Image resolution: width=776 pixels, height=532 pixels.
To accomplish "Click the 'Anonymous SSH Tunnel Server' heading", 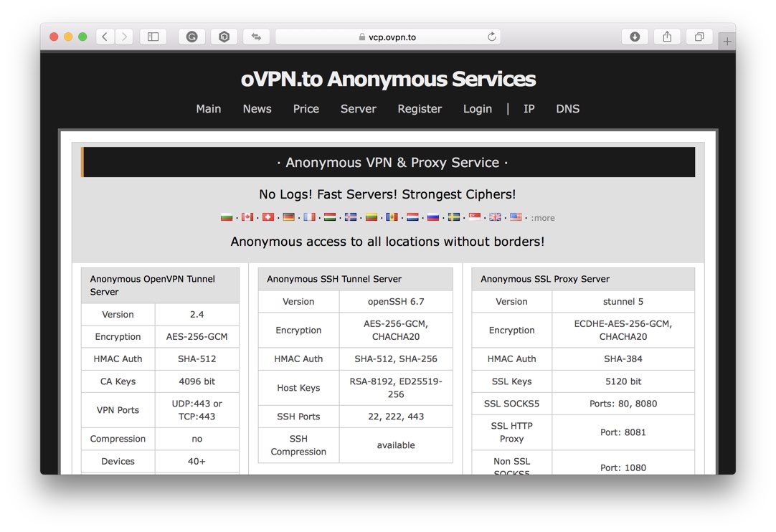I will pos(355,279).
